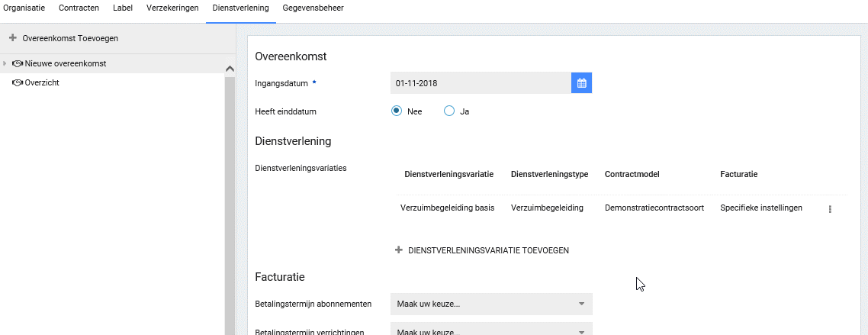Expand the Nieuwe overeenkomst tree arrow

[5, 64]
